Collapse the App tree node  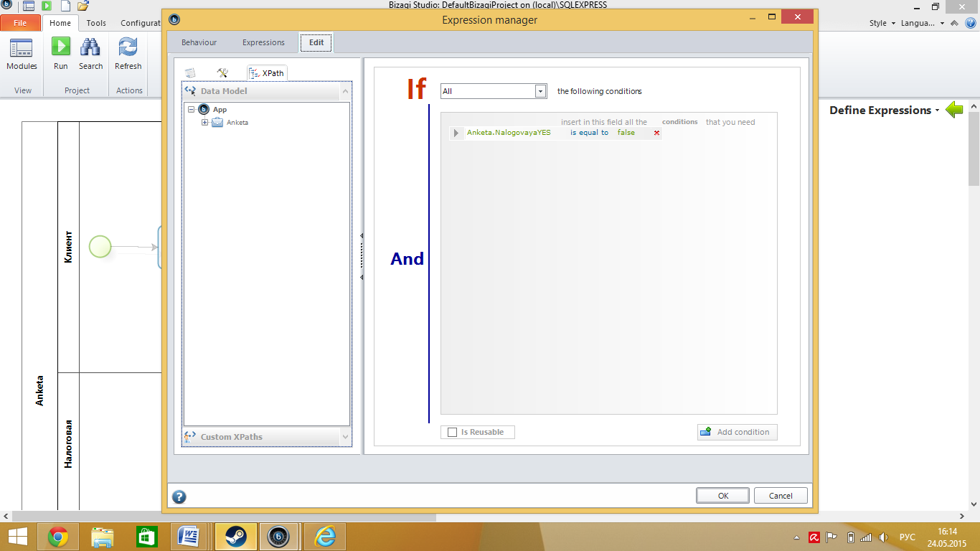tap(192, 110)
